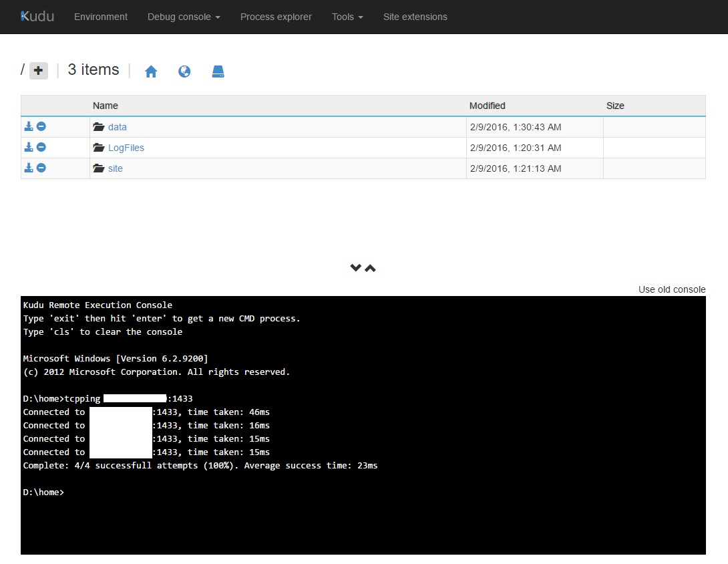Click the 3 items count label
This screenshot has width=728, height=564.
[x=94, y=69]
